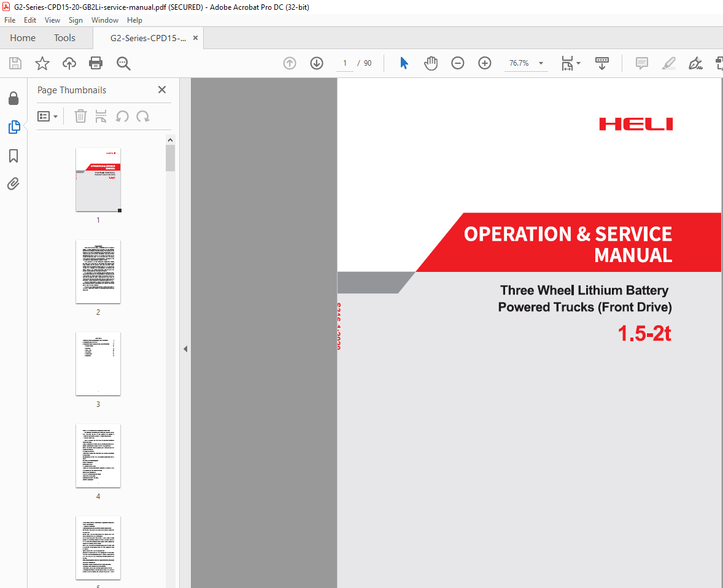The image size is (723, 588).
Task: Close the Page Thumbnails panel
Action: pos(162,90)
